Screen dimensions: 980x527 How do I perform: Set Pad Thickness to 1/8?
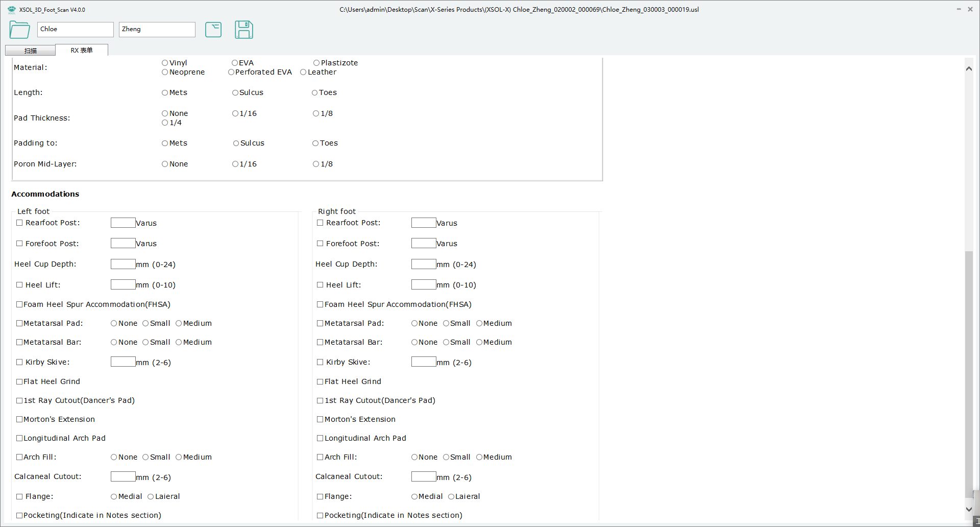pyautogui.click(x=316, y=113)
